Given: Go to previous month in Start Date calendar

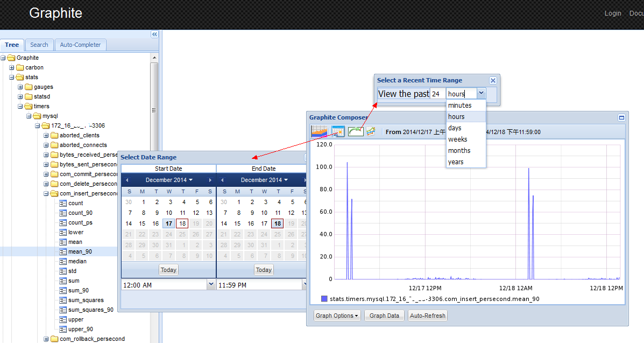Looking at the screenshot, I should [x=128, y=180].
